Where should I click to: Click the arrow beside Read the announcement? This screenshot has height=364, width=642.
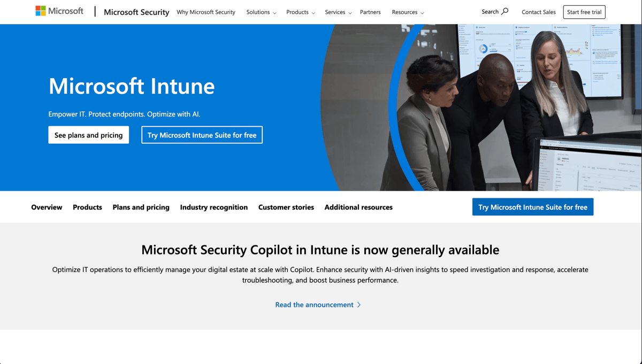point(359,305)
